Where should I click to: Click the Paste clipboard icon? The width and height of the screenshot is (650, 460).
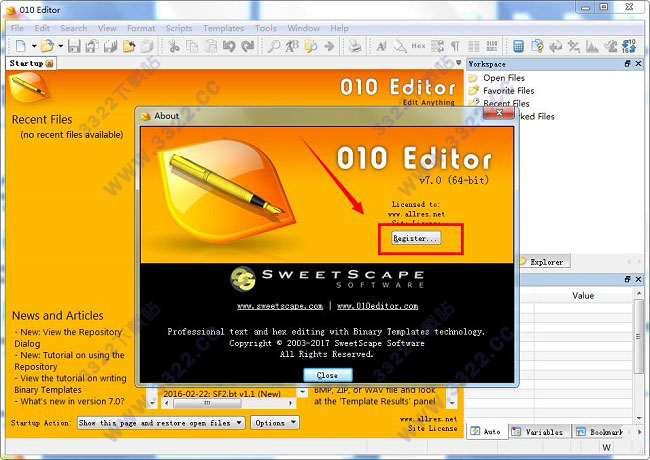tap(211, 46)
